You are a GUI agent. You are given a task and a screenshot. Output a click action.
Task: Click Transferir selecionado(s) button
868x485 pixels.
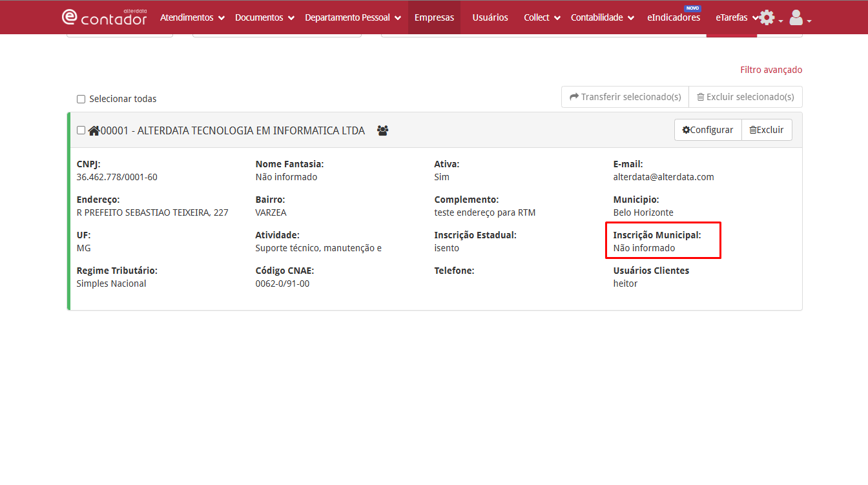[625, 97]
